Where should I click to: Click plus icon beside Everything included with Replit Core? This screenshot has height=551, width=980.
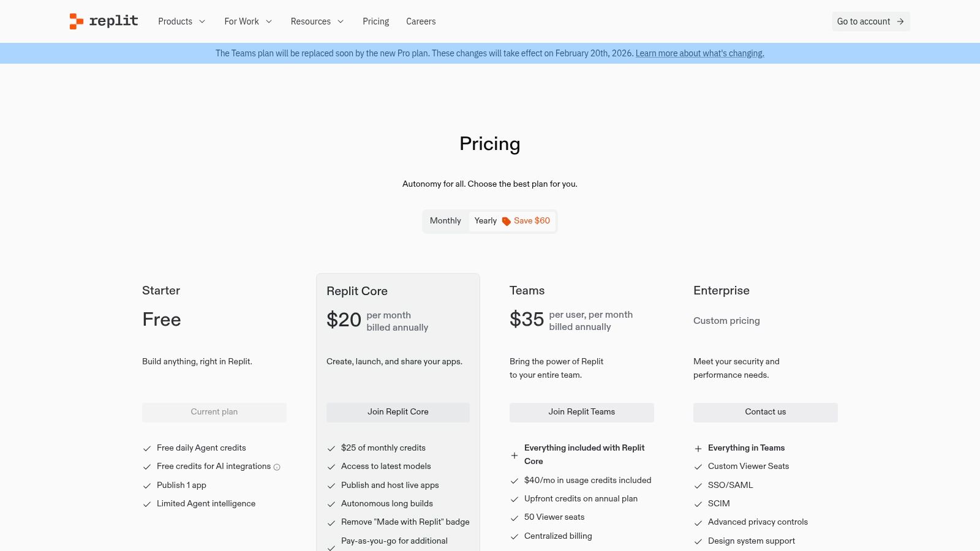point(514,455)
